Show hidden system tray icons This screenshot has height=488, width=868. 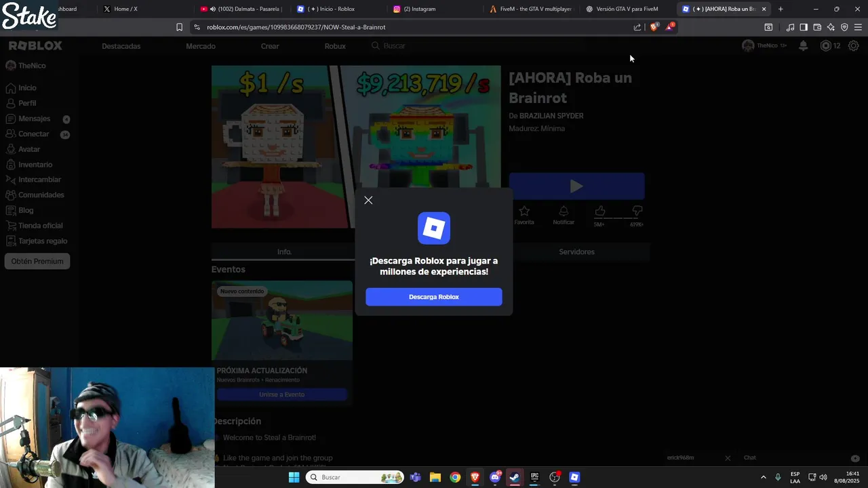pyautogui.click(x=764, y=477)
